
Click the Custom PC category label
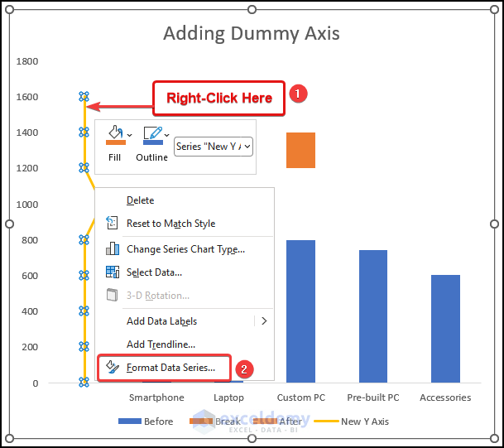click(x=301, y=397)
